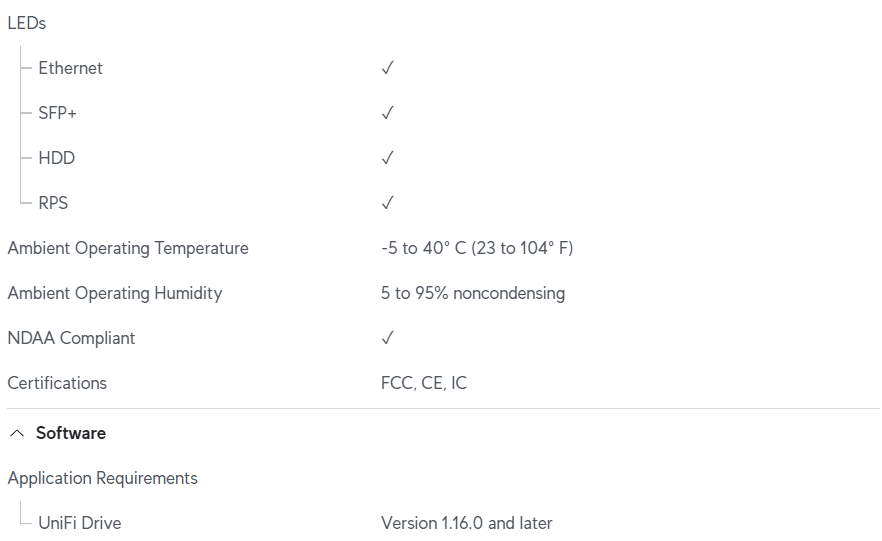Select the HDD tree item
Screen dimensions: 882x541
pos(56,158)
